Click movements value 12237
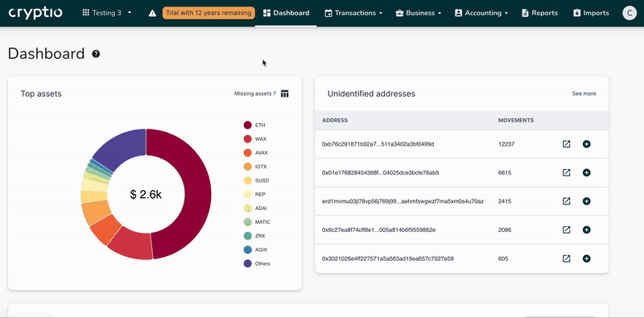Image resolution: width=644 pixels, height=318 pixels. 506,144
